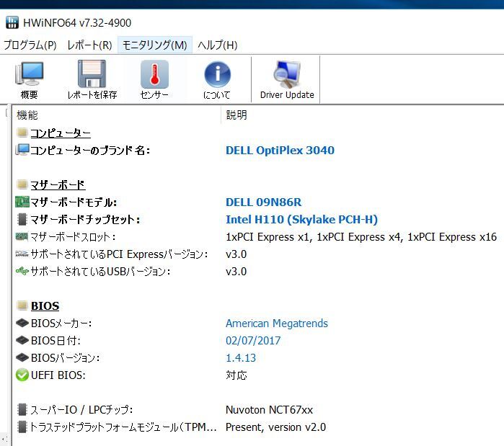
Task: Select the 対応 UEFI value
Action: point(236,375)
